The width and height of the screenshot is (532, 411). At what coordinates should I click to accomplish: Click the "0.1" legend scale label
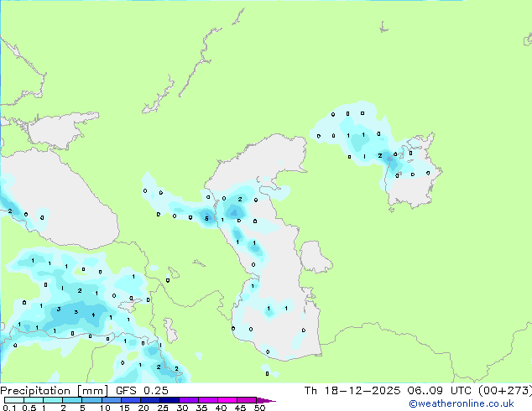click(9, 408)
